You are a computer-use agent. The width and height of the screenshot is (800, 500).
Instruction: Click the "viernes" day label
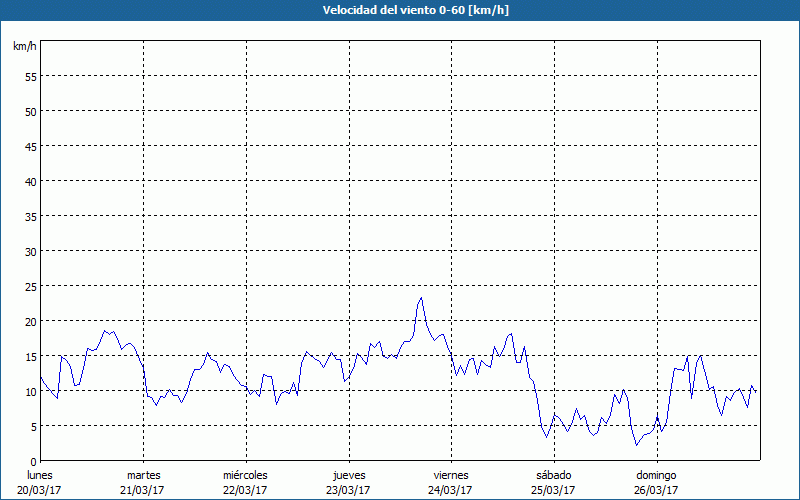click(450, 475)
